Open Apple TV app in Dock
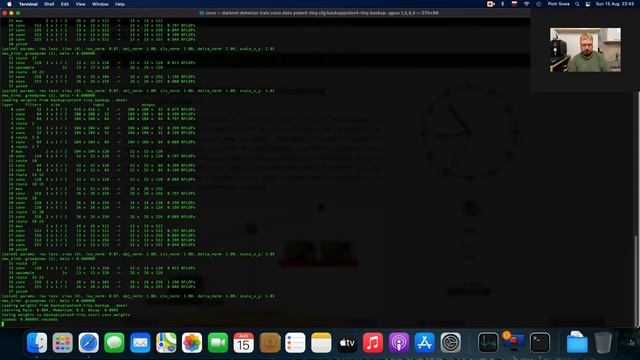Screen dimensions: 640x360 click(x=347, y=342)
